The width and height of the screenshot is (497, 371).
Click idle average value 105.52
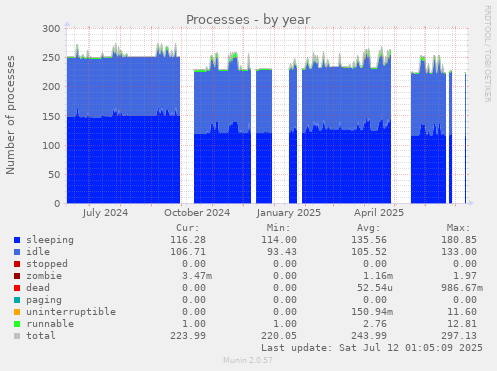[369, 252]
